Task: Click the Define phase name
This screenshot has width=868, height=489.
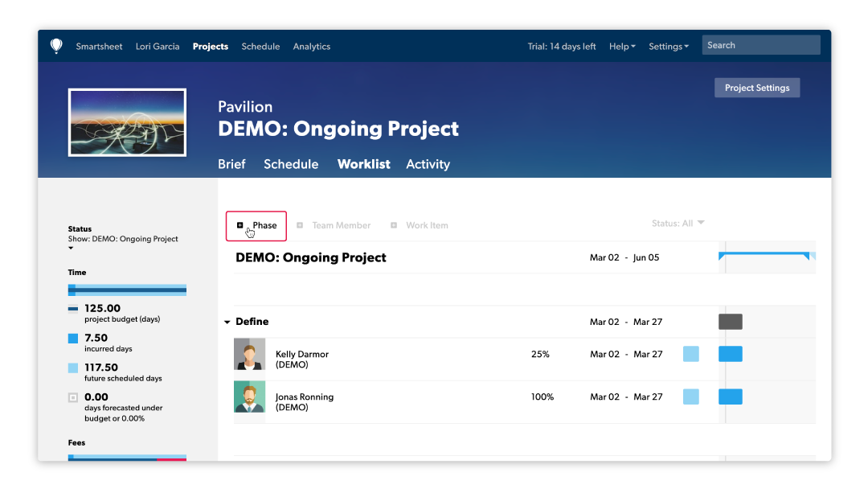Action: click(252, 321)
